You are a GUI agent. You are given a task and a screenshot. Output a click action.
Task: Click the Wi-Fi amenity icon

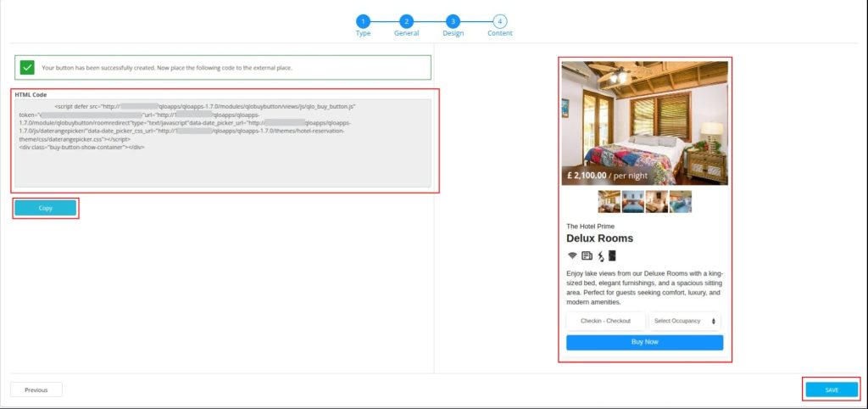[x=572, y=255]
